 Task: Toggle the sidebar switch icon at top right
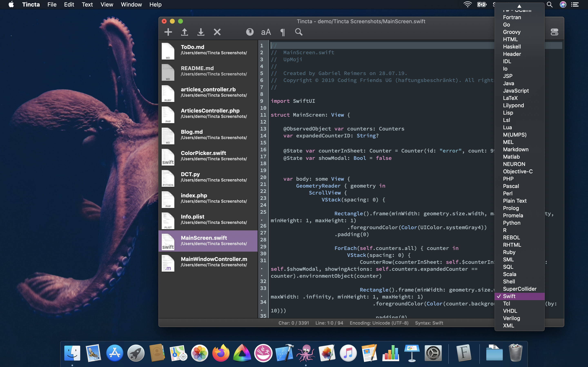pos(554,32)
